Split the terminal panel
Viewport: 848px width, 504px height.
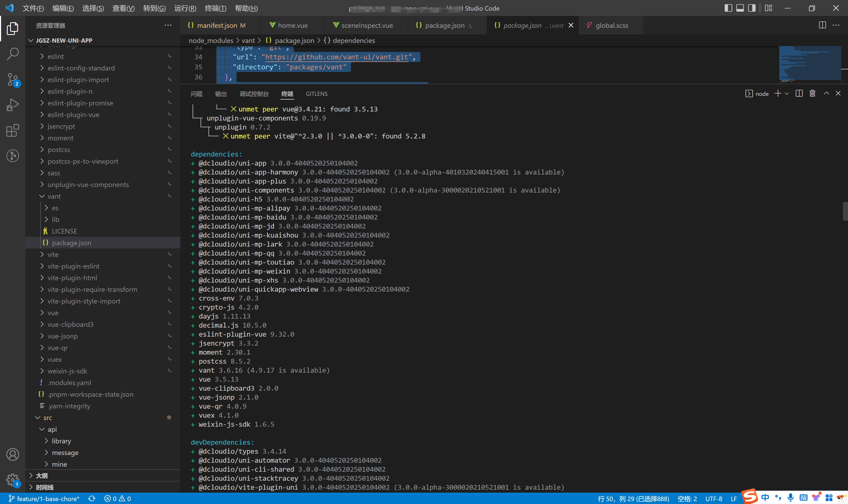[799, 93]
